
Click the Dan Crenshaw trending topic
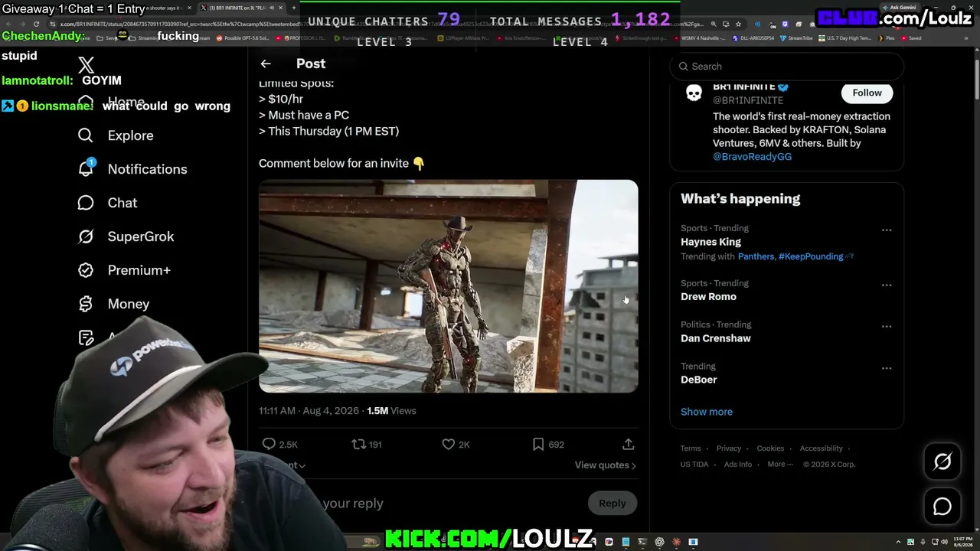(716, 338)
